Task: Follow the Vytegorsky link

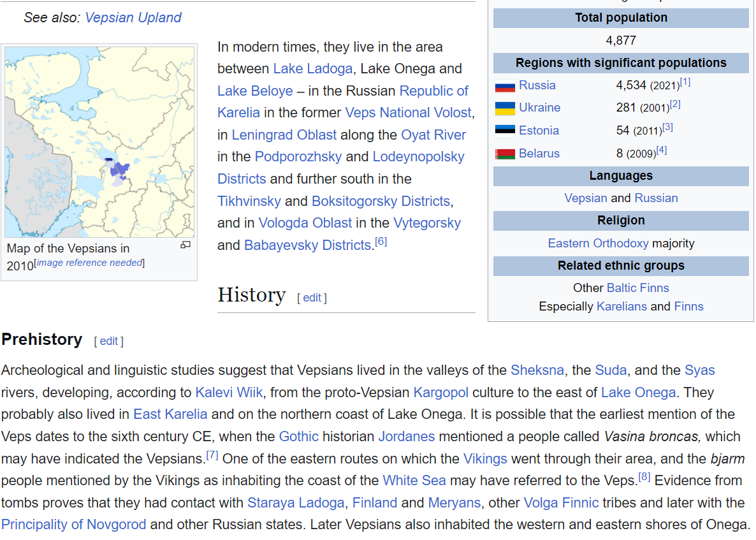Action: click(x=427, y=223)
